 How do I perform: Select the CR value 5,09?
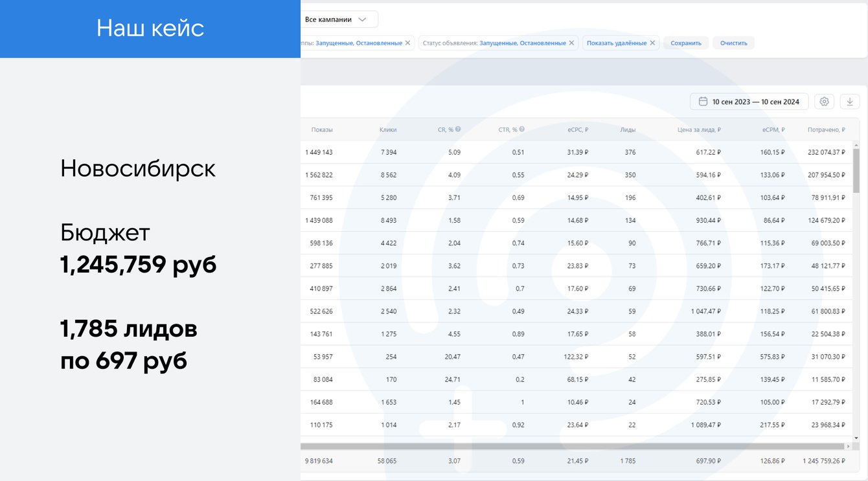[x=454, y=152]
